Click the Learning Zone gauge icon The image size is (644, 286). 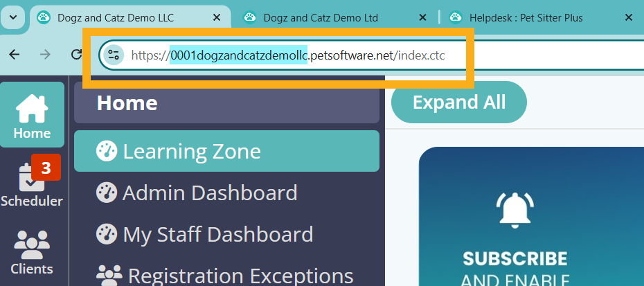coord(107,151)
